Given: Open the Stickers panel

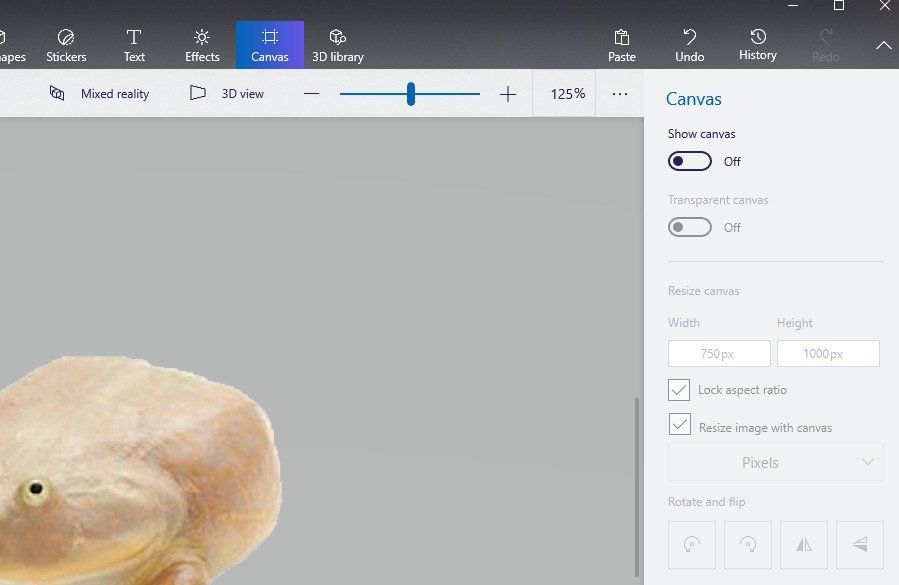Looking at the screenshot, I should tap(66, 44).
